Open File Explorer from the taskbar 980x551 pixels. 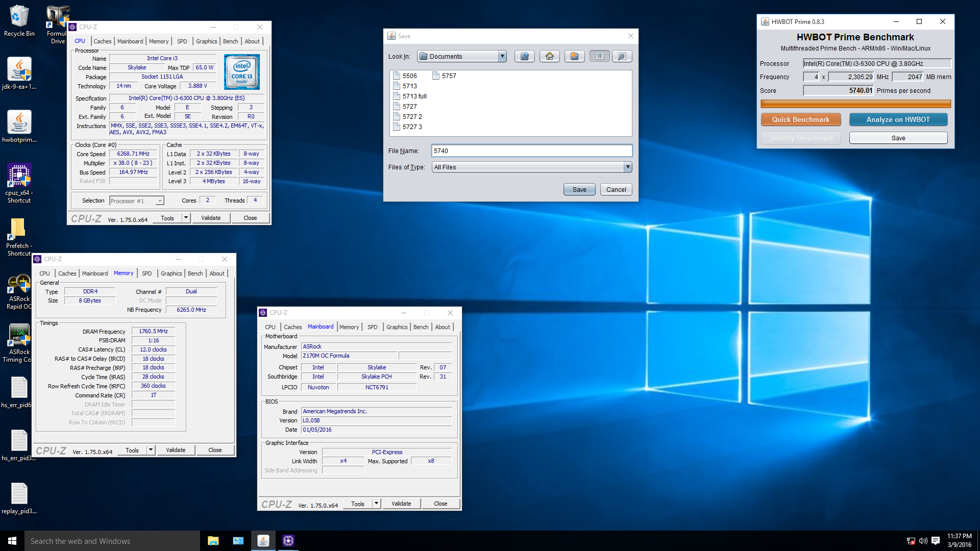click(213, 541)
